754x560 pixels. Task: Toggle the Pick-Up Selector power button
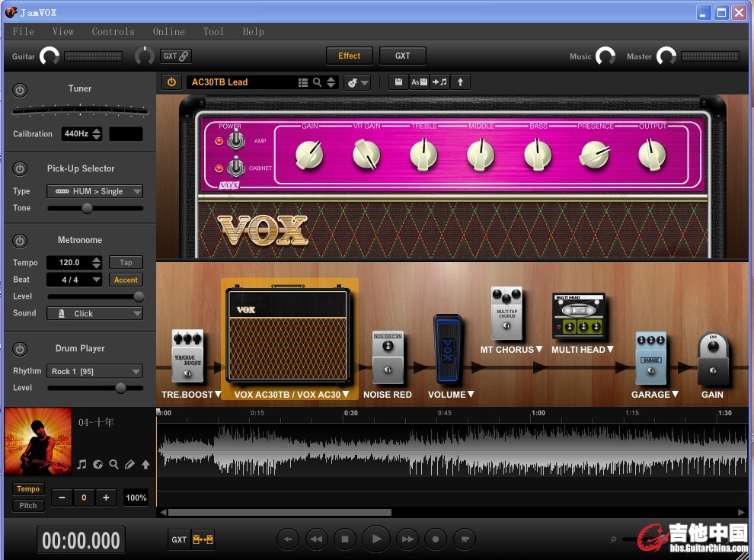click(20, 169)
